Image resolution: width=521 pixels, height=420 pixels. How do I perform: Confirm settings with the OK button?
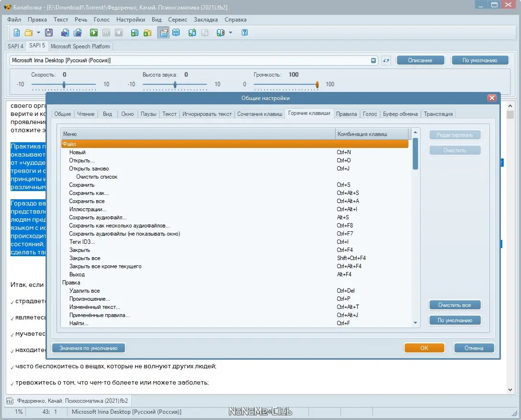tap(424, 348)
